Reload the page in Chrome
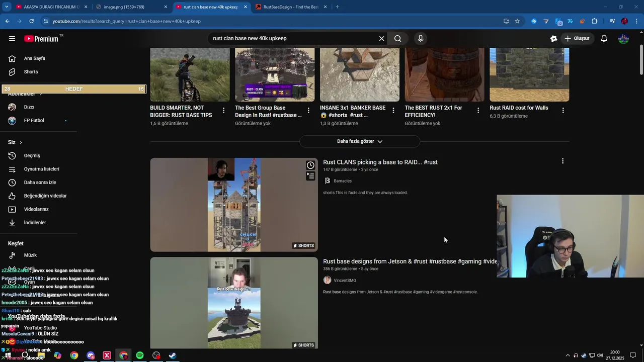This screenshot has height=362, width=644. (31, 21)
